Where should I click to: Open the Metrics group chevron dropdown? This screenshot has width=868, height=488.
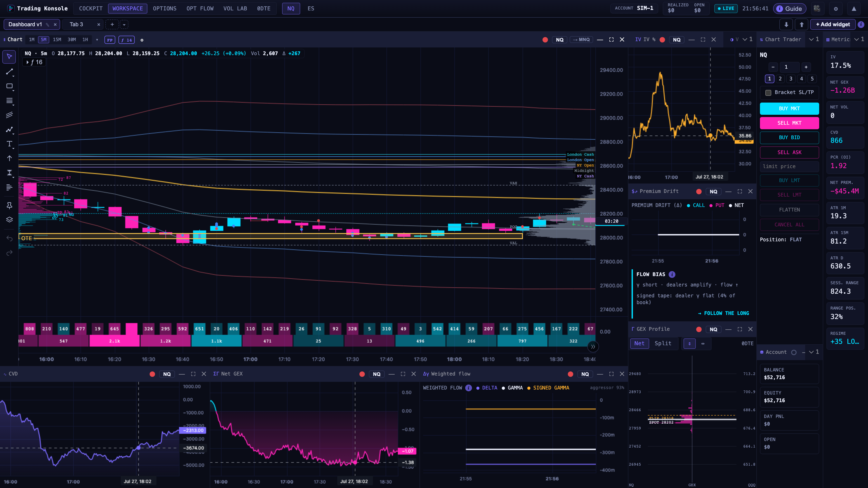click(859, 39)
